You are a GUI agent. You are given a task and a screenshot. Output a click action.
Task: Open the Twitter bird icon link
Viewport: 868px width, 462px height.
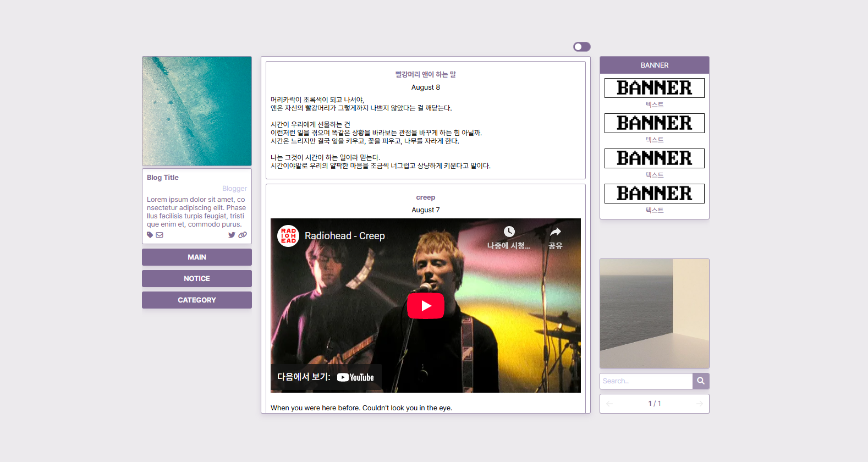[x=232, y=235]
